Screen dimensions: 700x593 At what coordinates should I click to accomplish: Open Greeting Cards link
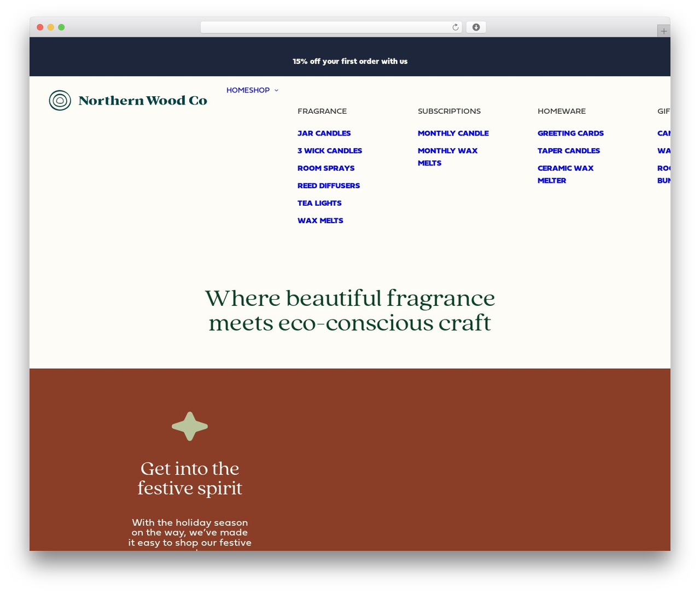tap(570, 133)
